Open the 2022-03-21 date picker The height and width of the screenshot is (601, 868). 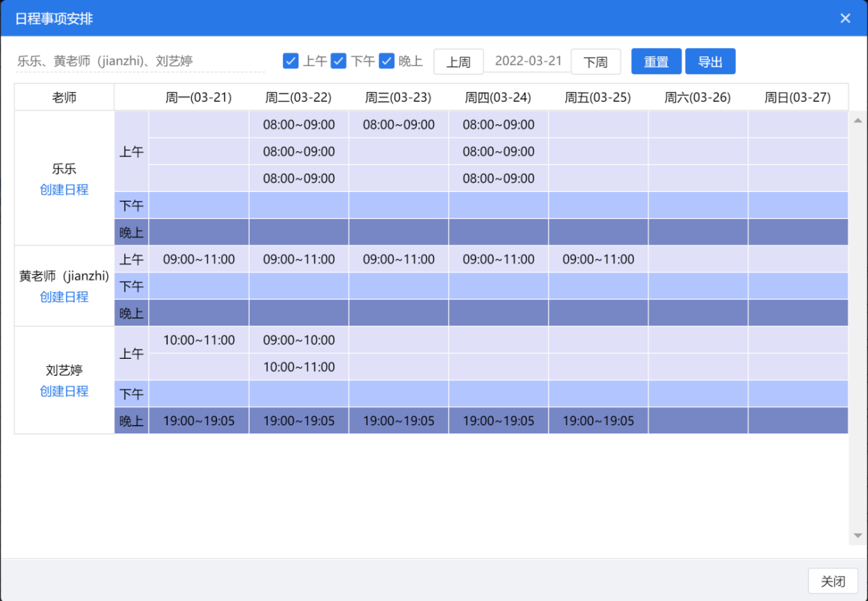pyautogui.click(x=528, y=61)
